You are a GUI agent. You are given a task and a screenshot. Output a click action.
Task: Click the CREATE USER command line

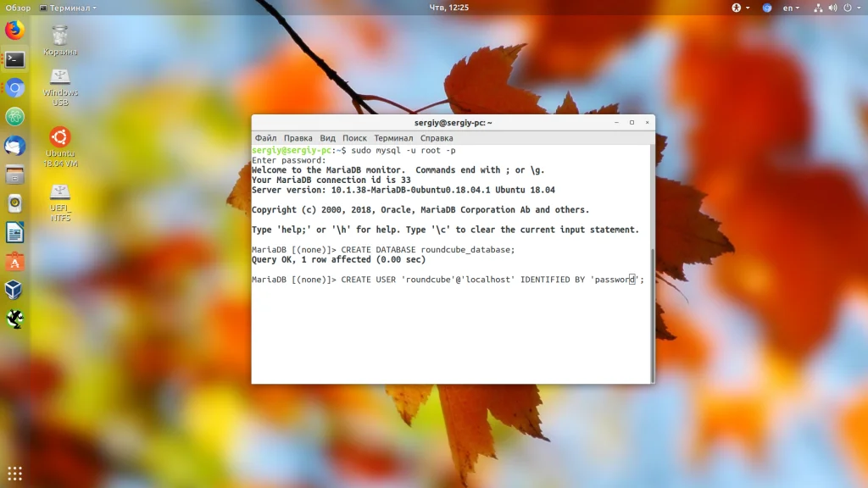click(448, 280)
